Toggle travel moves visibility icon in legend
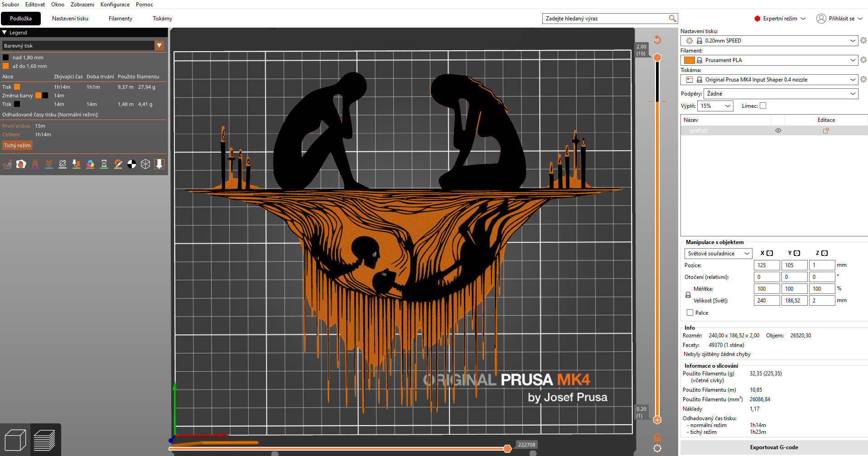 coord(7,164)
